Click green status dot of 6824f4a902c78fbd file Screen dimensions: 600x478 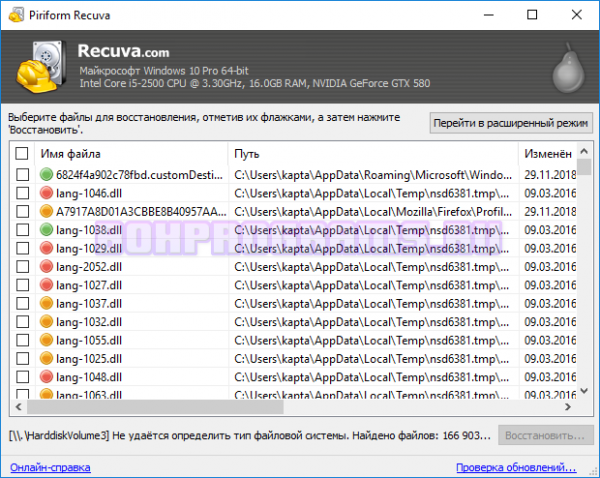click(x=46, y=175)
